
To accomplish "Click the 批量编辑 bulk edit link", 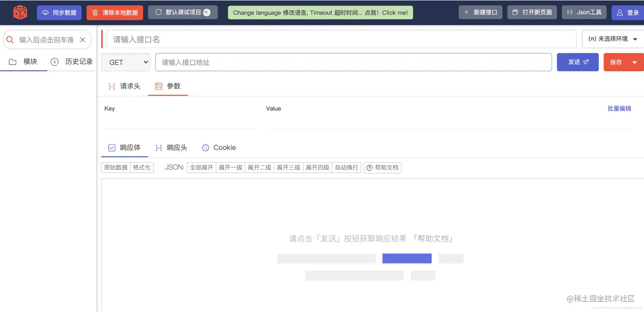I will point(619,109).
